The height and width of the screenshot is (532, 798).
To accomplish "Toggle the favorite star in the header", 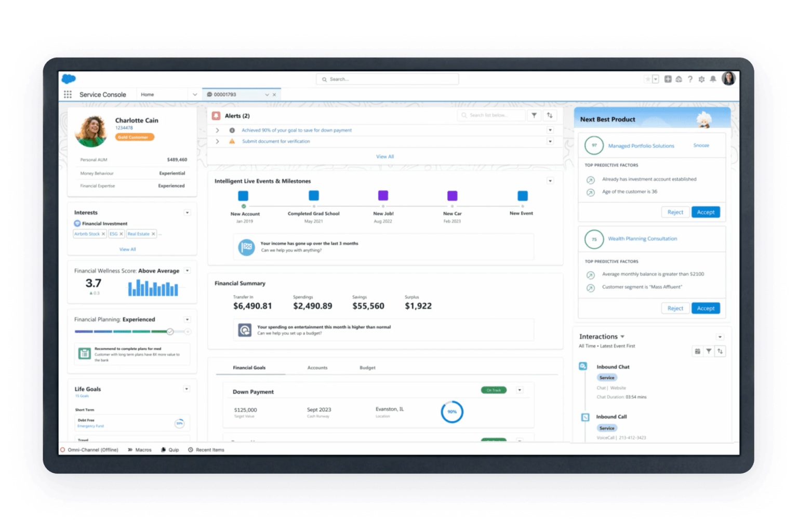I will click(648, 79).
